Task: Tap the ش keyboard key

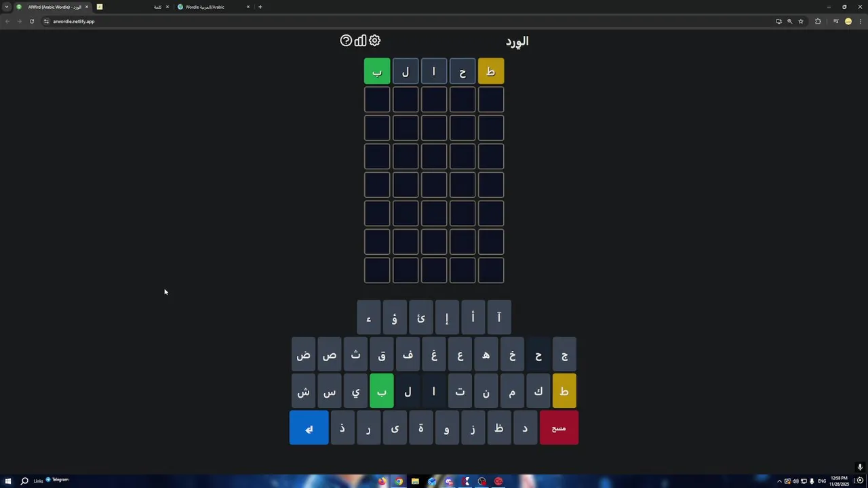Action: pos(303,391)
